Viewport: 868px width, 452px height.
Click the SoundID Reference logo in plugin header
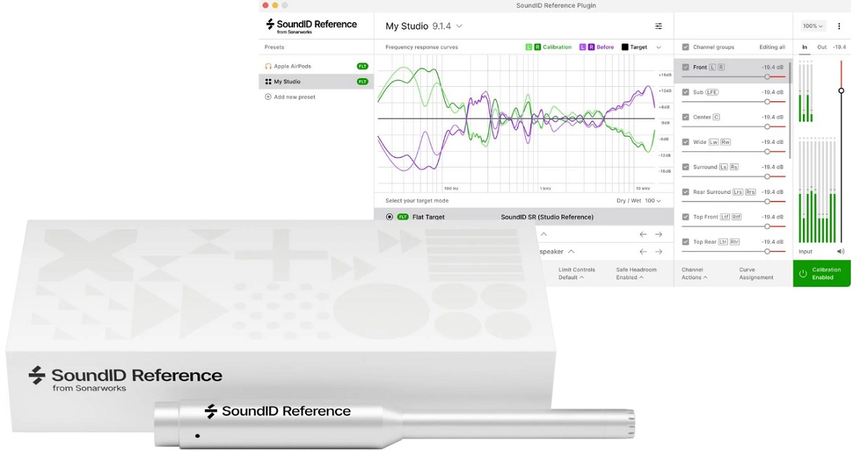point(311,26)
